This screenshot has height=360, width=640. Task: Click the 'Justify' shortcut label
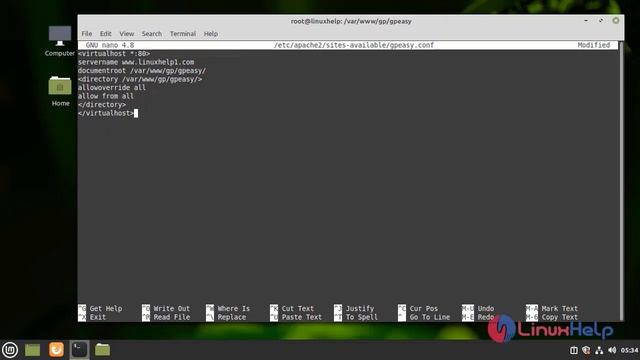click(x=360, y=309)
